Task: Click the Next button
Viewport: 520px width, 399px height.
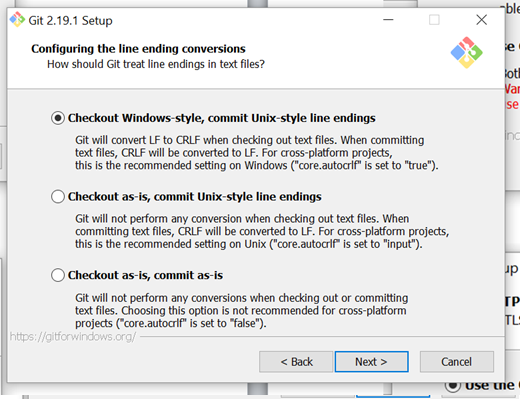Action: point(372,362)
